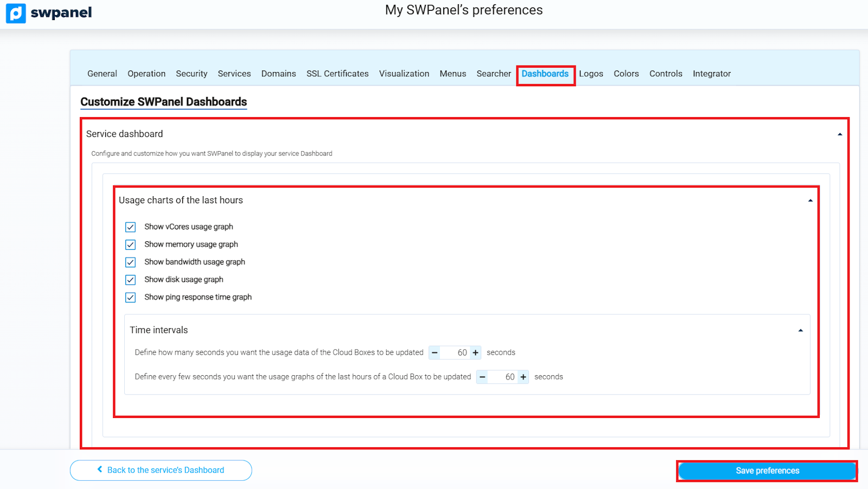This screenshot has width=868, height=489.
Task: Uncheck Show vCores usage graph
Action: pyautogui.click(x=131, y=227)
